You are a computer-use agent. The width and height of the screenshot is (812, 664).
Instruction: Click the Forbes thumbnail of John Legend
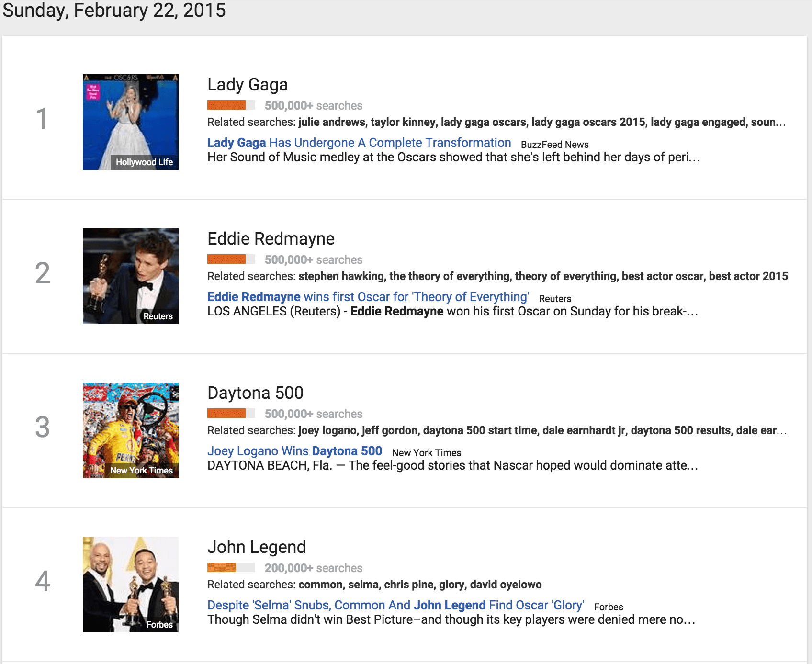(130, 584)
